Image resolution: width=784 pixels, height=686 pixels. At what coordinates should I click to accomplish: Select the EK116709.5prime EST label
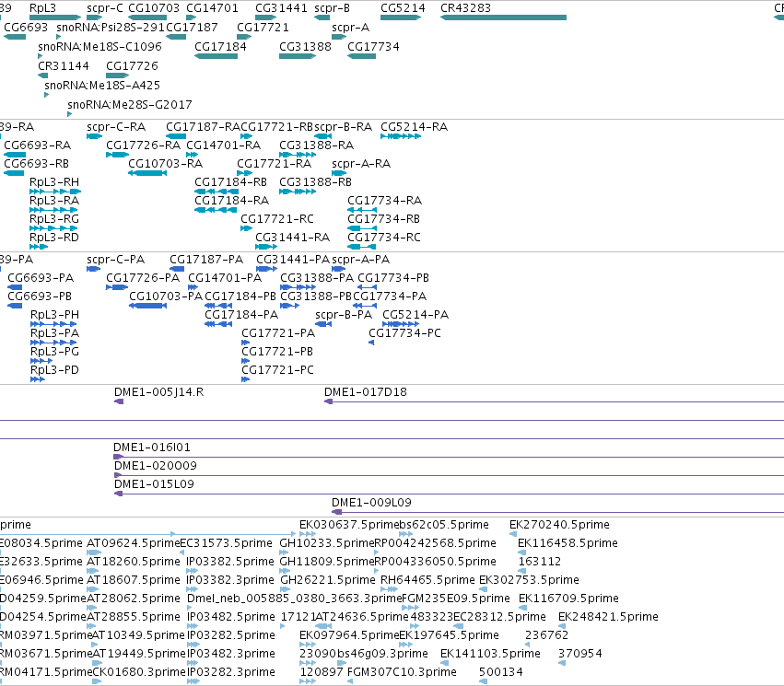pos(568,599)
